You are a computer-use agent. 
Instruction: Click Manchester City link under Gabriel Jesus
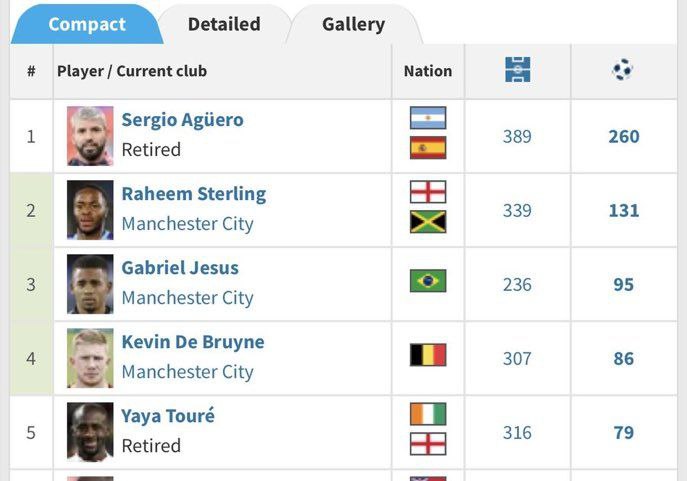[x=187, y=298]
